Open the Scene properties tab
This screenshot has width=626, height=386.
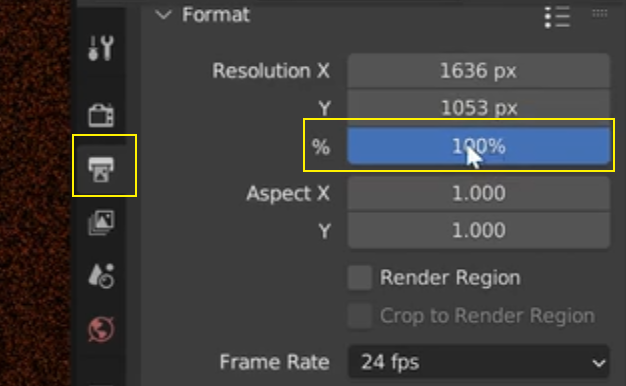pyautogui.click(x=101, y=275)
